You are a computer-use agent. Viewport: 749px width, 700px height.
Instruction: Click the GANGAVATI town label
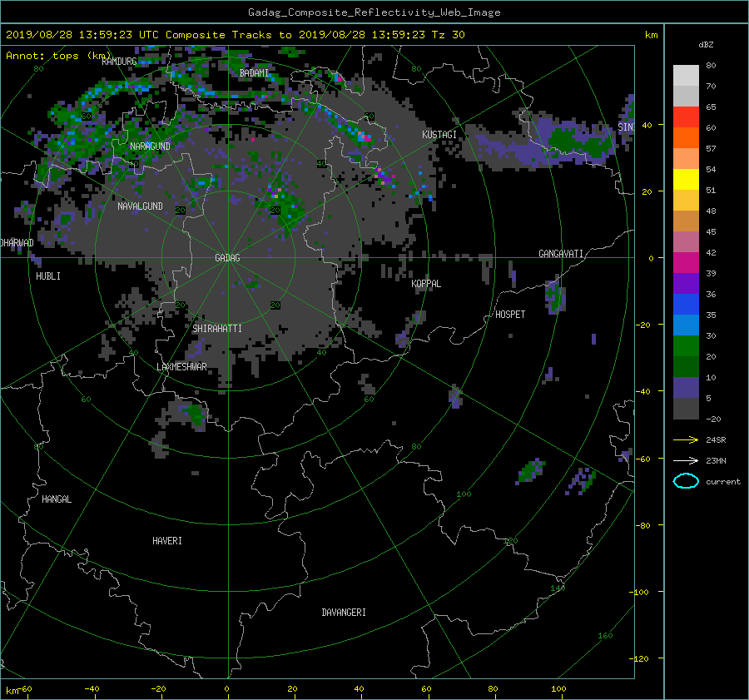pyautogui.click(x=561, y=254)
